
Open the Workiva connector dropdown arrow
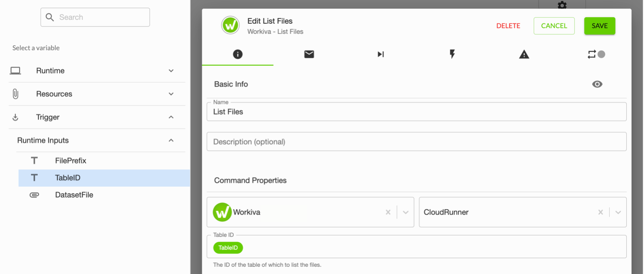[x=405, y=212]
